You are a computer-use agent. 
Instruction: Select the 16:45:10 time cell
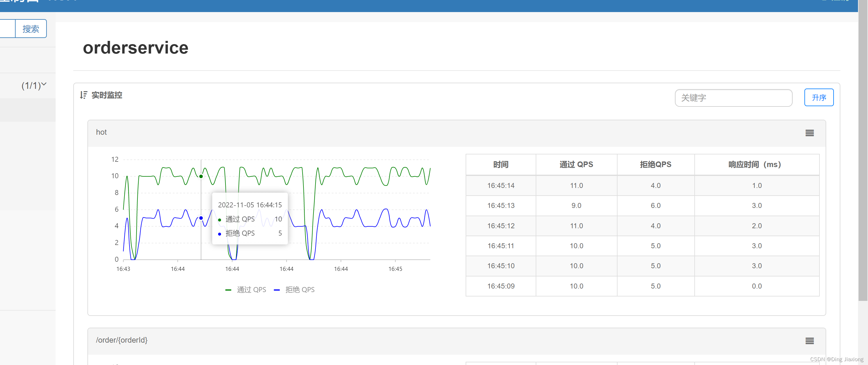pos(500,266)
